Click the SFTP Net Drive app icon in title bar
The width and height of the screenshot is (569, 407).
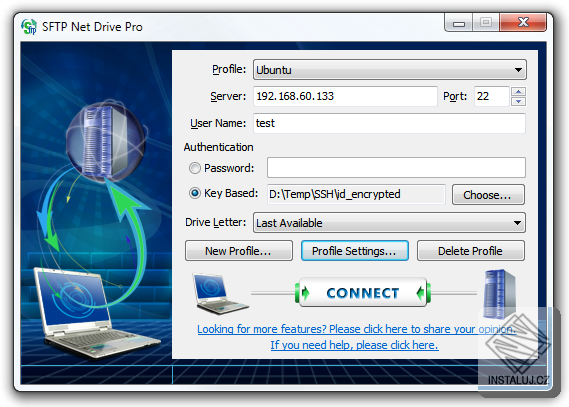tap(29, 26)
